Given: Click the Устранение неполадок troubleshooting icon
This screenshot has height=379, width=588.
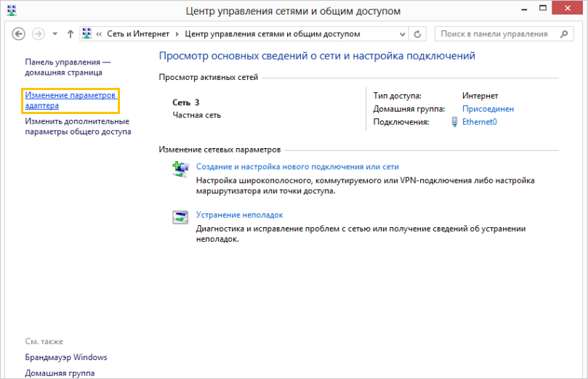Looking at the screenshot, I should 180,217.
